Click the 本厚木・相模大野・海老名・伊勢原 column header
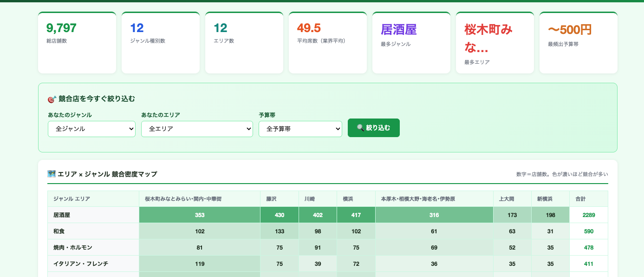This screenshot has width=644, height=277. point(434,199)
